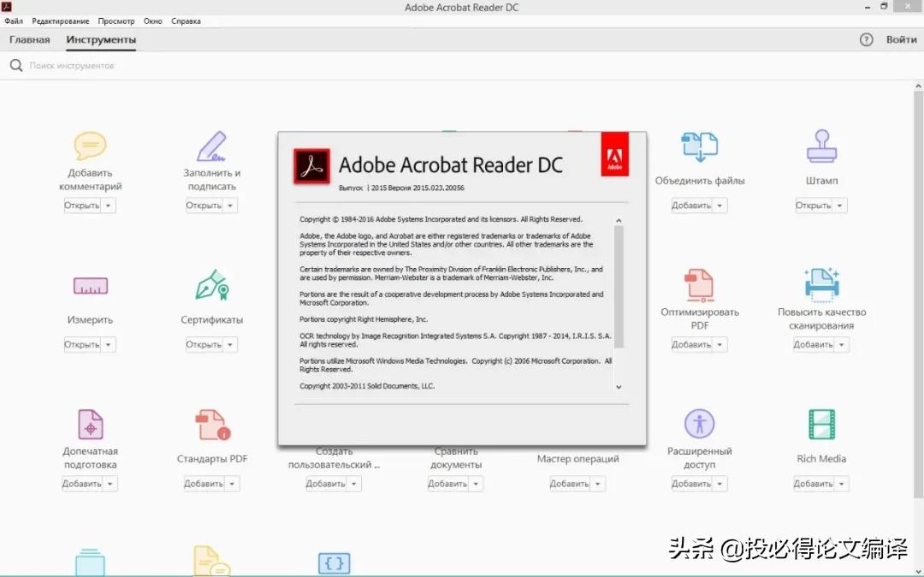The width and height of the screenshot is (924, 577).
Task: Click the help question mark icon
Action: (x=866, y=39)
